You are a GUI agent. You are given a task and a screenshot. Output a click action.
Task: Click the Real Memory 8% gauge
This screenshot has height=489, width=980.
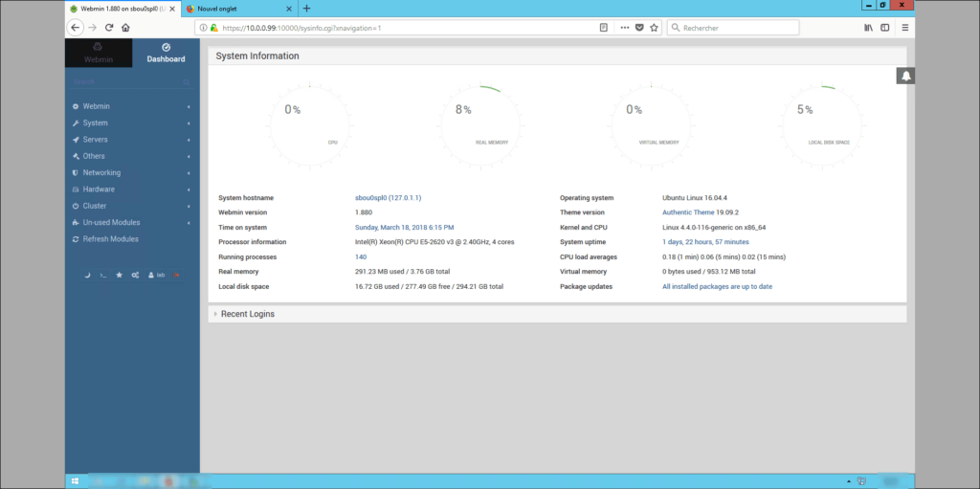point(480,125)
